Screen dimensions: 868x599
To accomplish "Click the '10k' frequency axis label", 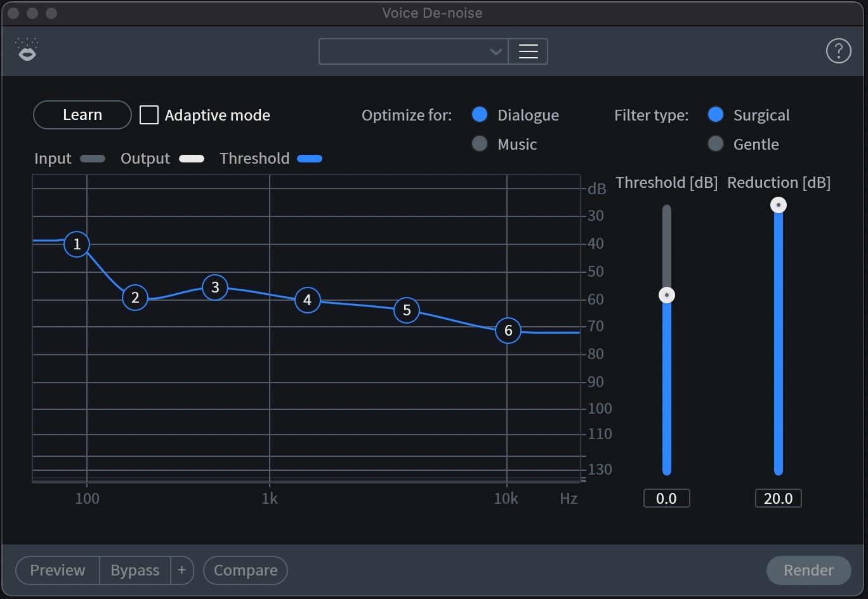I will point(506,499).
